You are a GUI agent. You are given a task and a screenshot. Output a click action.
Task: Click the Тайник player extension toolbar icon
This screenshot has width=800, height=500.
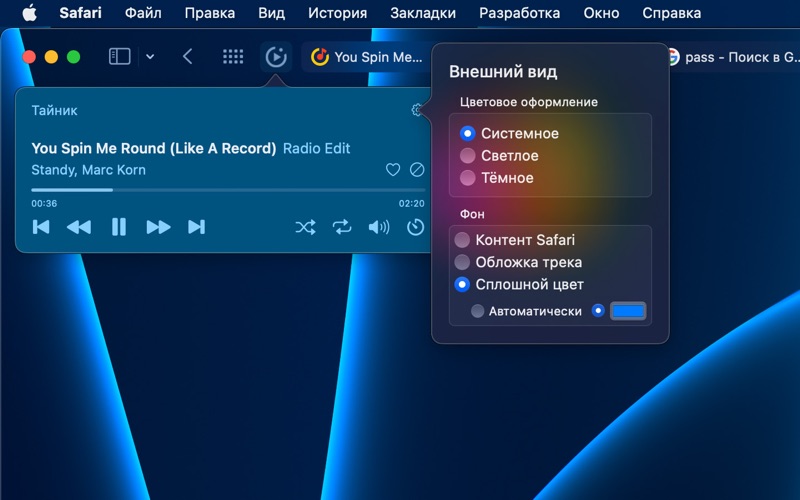(276, 57)
